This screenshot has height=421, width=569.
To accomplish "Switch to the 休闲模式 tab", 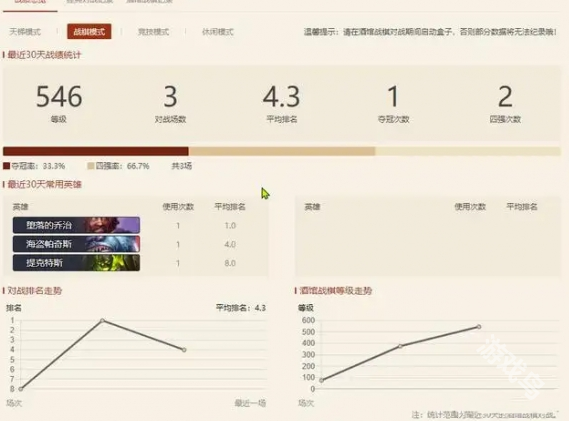I will coord(218,32).
